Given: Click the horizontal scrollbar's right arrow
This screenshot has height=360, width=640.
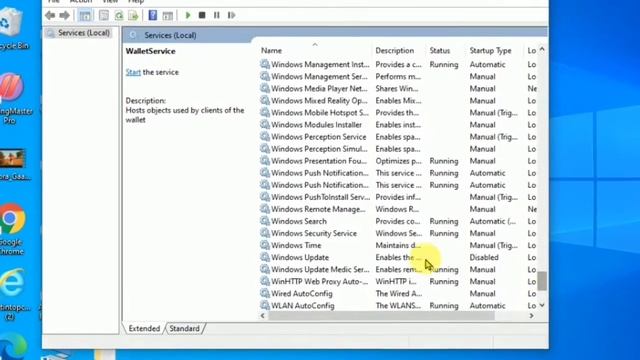Looking at the screenshot, I should 531,316.
